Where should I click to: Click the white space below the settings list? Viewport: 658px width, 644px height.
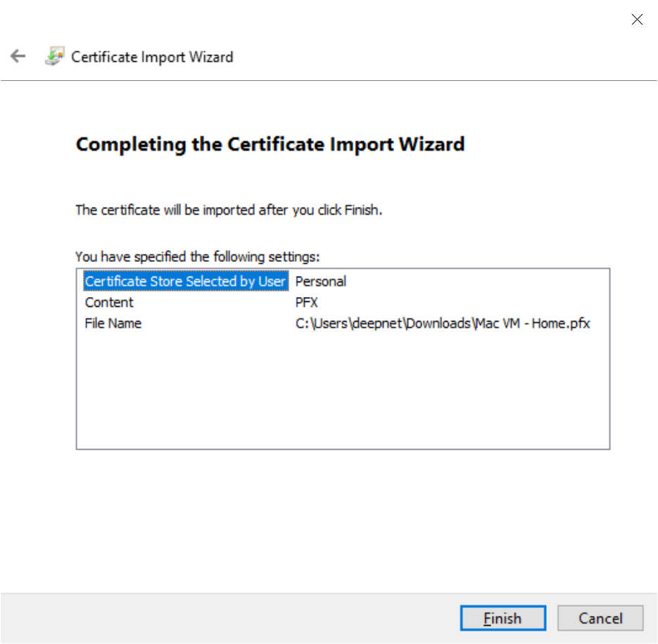[x=342, y=514]
